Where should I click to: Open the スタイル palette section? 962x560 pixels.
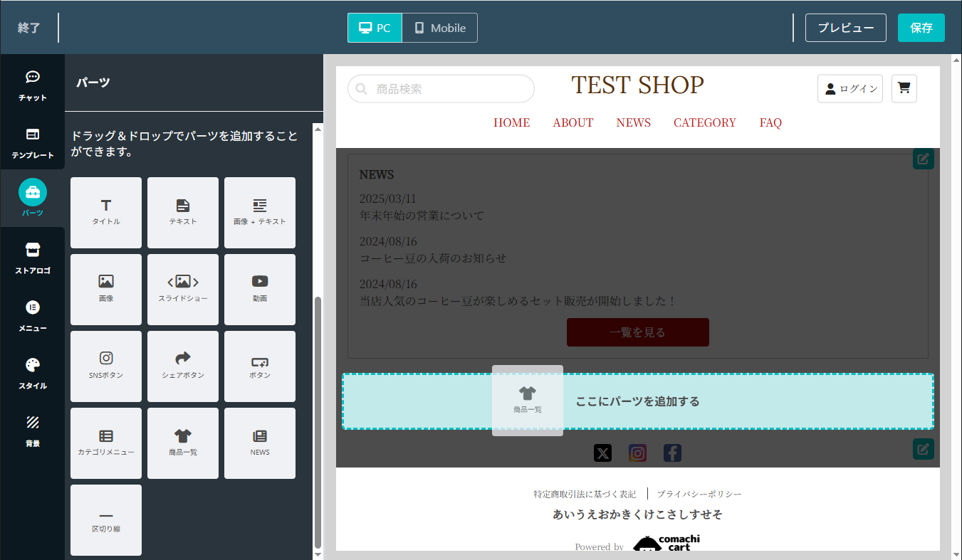pos(33,373)
